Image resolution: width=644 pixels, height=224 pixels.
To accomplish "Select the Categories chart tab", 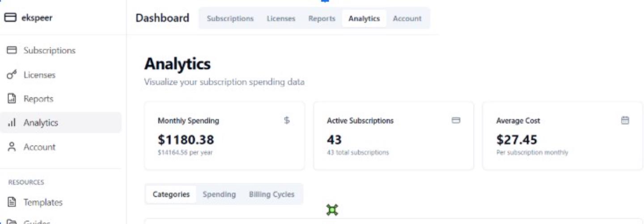I will click(171, 194).
